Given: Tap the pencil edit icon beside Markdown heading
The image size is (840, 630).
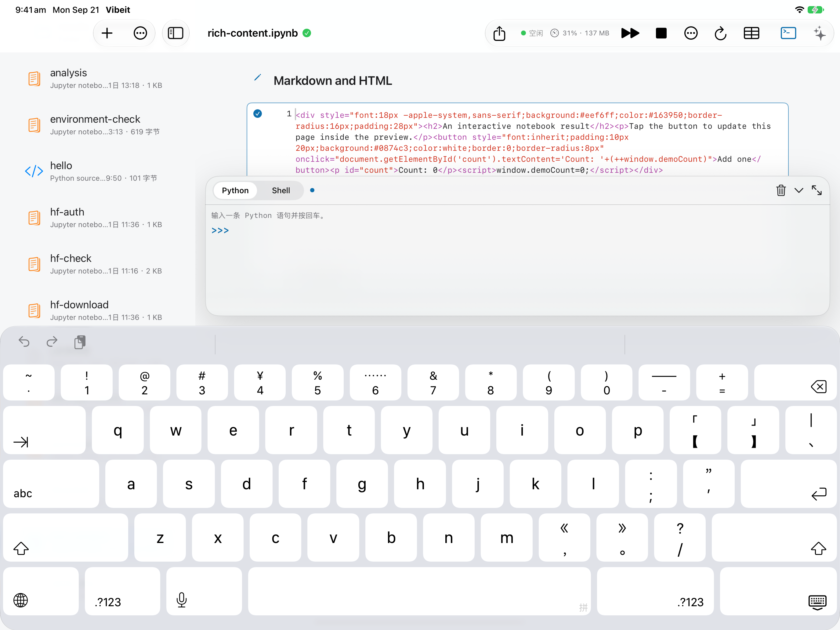Looking at the screenshot, I should pos(258,78).
